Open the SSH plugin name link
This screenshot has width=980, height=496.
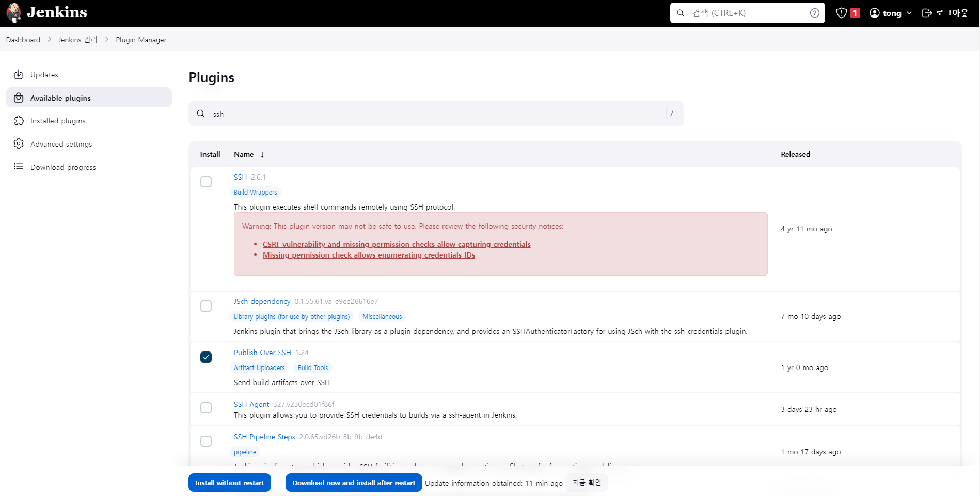[240, 177]
